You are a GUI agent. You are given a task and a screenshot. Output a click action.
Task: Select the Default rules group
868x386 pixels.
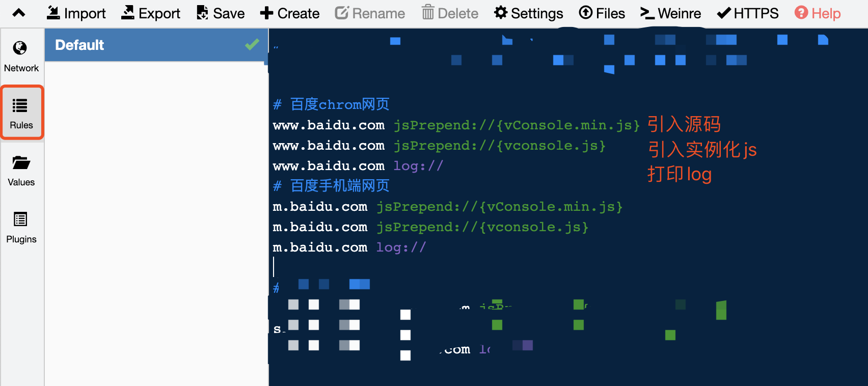127,45
